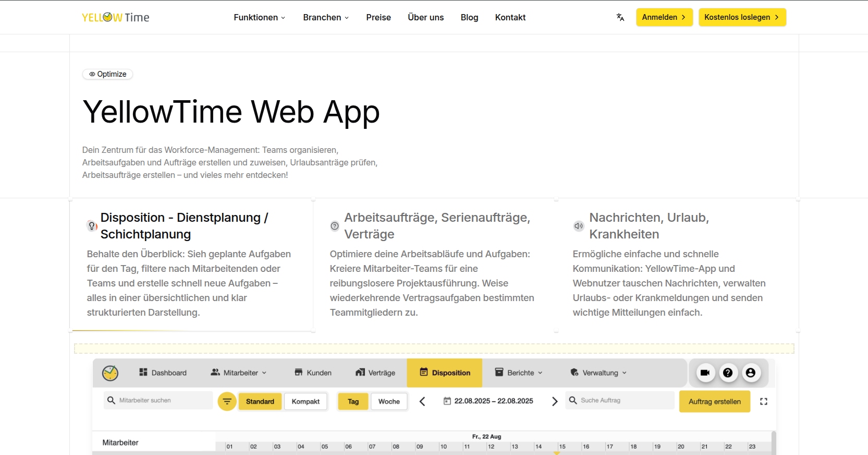Image resolution: width=868 pixels, height=455 pixels.
Task: Click the video camera icon in the app toolbar
Action: point(705,373)
